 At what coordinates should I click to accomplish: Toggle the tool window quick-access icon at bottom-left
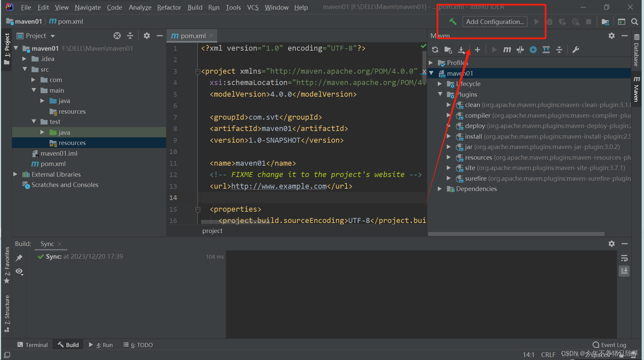[x=7, y=355]
